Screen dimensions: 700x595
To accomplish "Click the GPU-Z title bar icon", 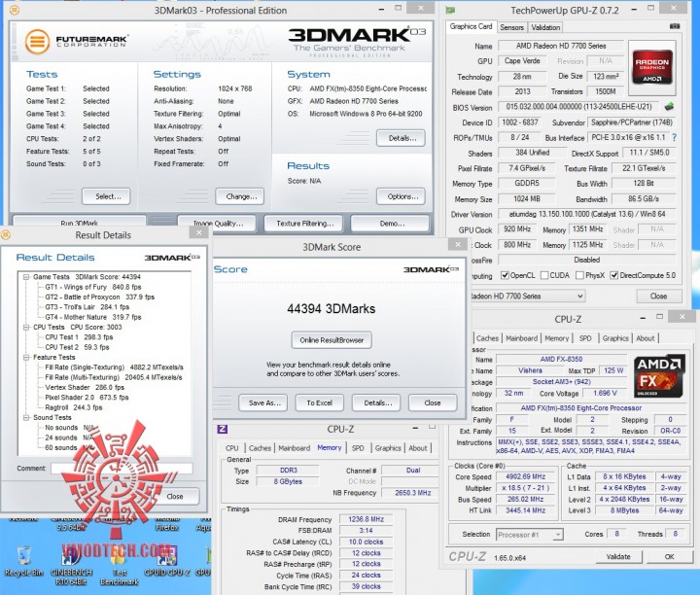I will (x=450, y=11).
